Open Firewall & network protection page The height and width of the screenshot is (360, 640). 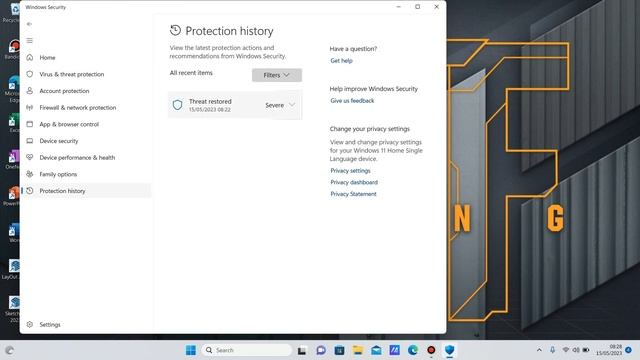(x=78, y=108)
